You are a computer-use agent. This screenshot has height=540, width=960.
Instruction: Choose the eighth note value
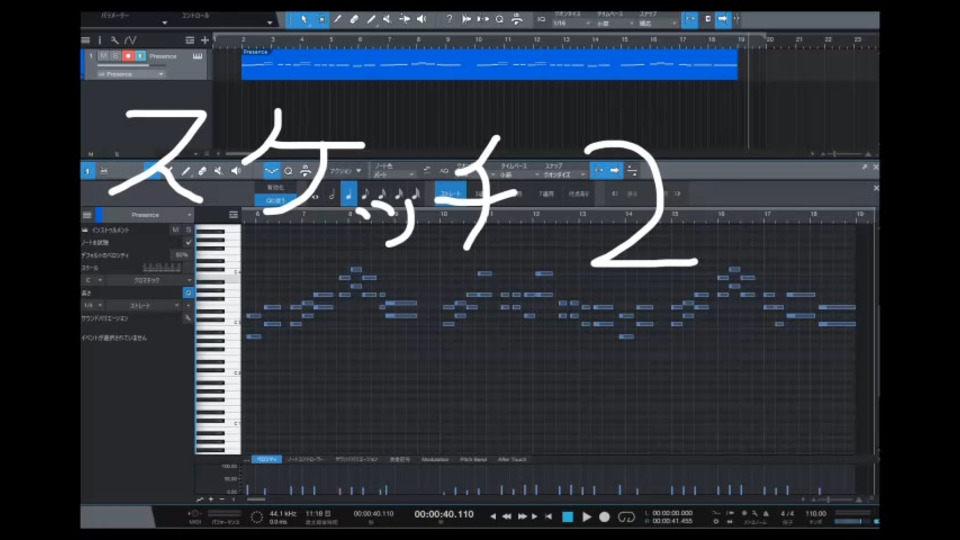pyautogui.click(x=366, y=194)
